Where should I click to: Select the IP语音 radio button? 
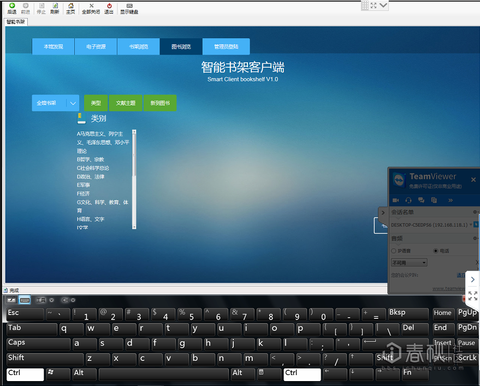pos(394,251)
